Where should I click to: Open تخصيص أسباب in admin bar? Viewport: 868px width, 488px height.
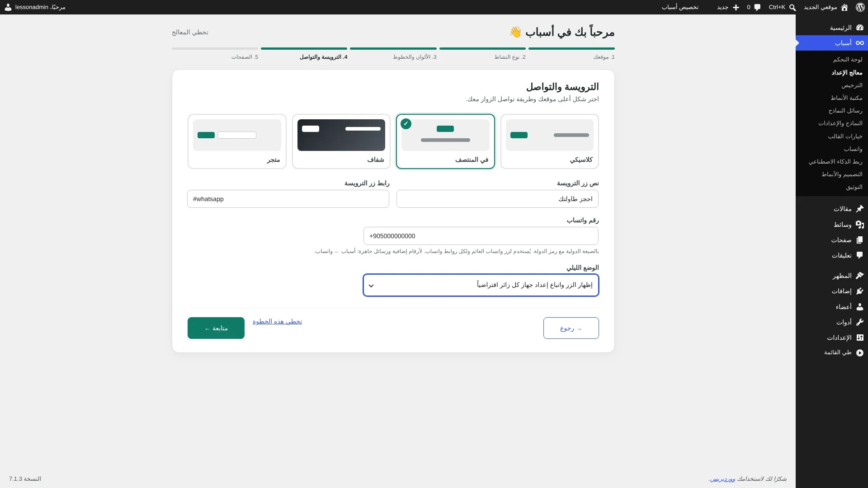click(680, 7)
